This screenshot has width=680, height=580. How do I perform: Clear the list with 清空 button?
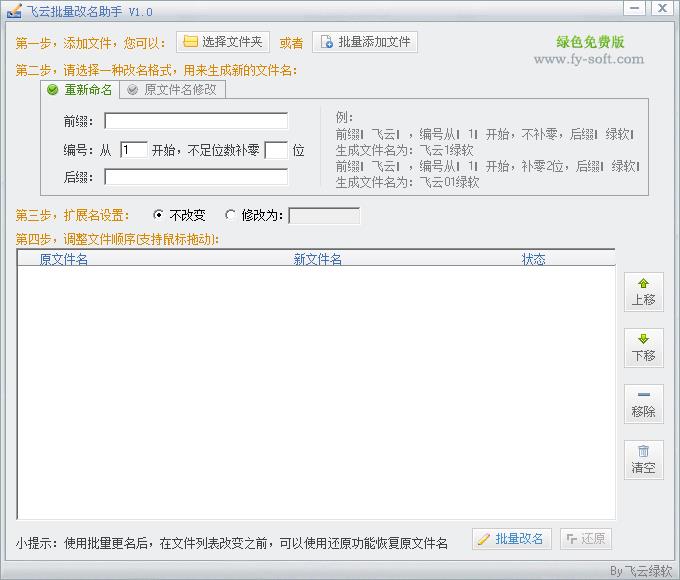coord(644,460)
